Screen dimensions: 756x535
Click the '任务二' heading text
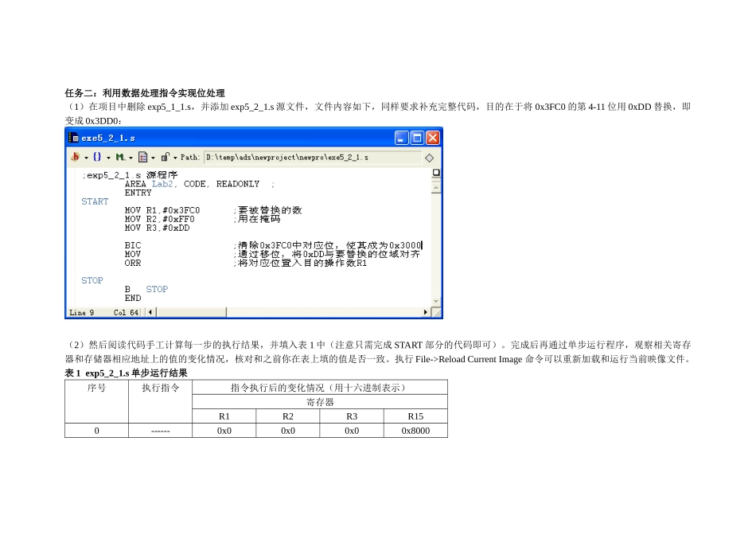(145, 92)
